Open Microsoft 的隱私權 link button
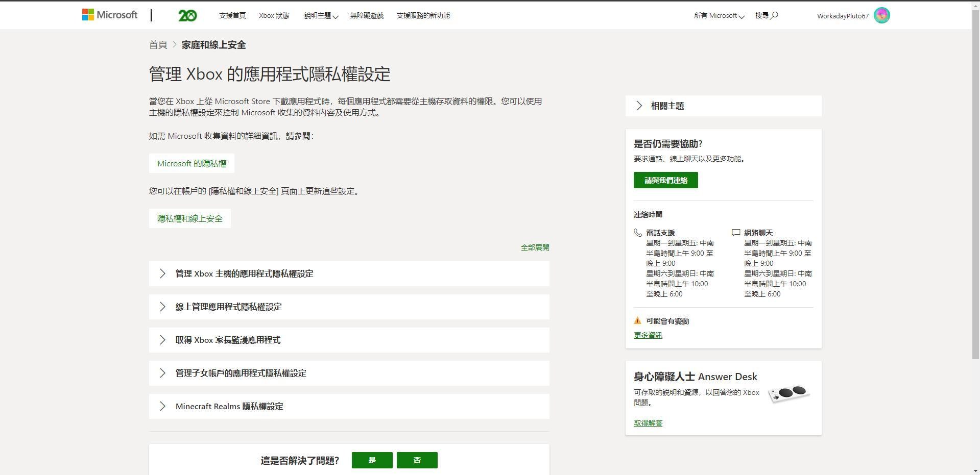 point(192,163)
